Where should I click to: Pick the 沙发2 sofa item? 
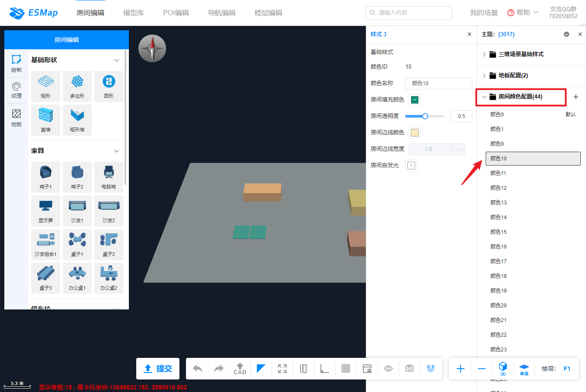pyautogui.click(x=109, y=211)
